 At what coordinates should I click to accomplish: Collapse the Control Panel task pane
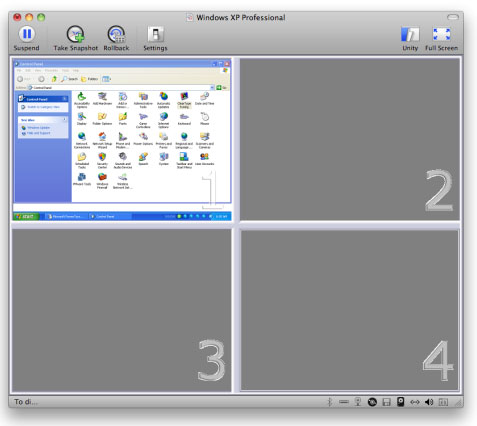[65, 99]
